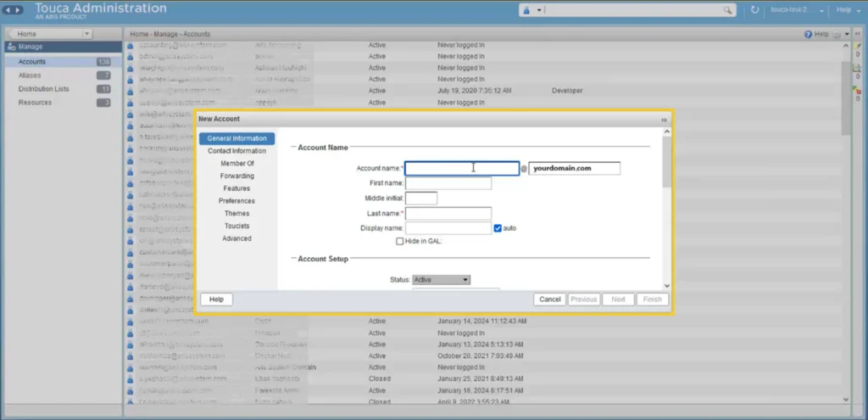Open the Forwarding section
The height and width of the screenshot is (420, 868).
click(x=237, y=176)
